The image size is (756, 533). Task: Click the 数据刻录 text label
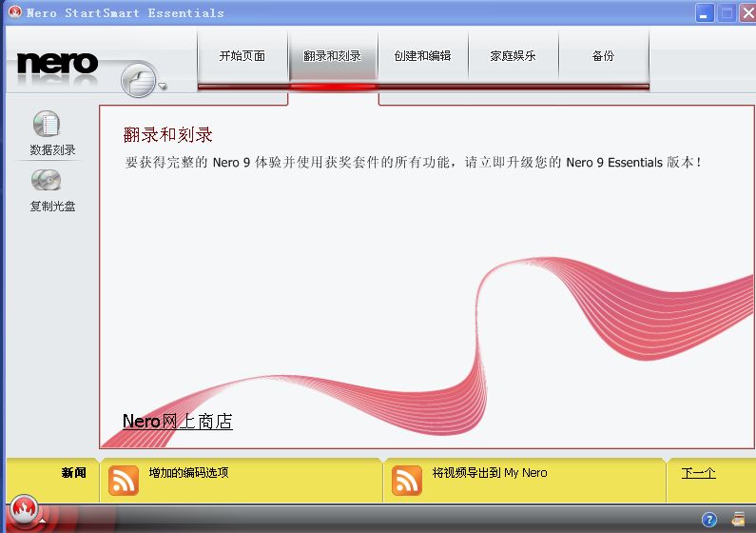pyautogui.click(x=52, y=150)
